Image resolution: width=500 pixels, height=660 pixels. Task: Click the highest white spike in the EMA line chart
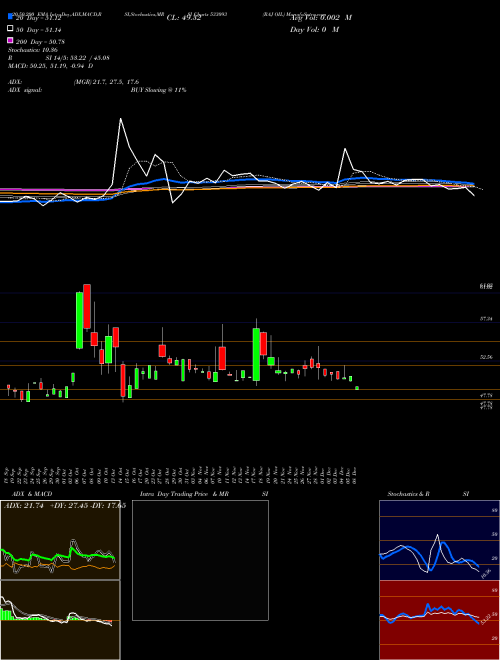[x=121, y=120]
